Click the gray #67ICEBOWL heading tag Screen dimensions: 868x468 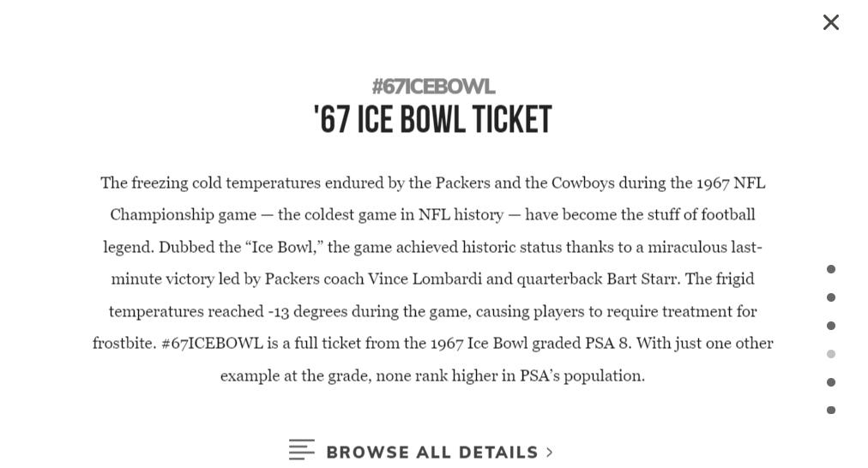click(433, 87)
